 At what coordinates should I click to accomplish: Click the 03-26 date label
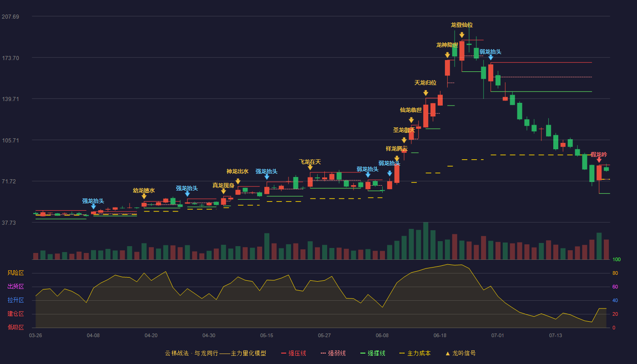pos(35,335)
